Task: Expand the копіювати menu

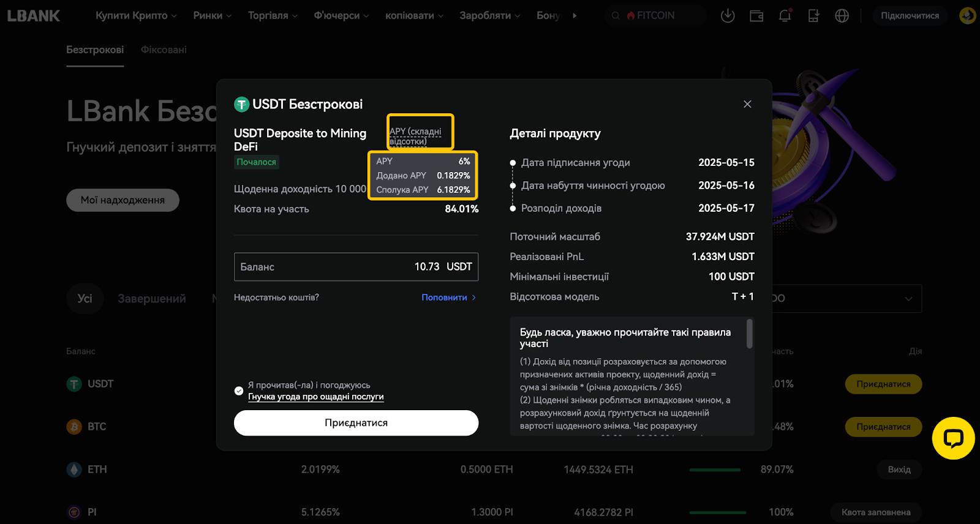Action: tap(414, 16)
